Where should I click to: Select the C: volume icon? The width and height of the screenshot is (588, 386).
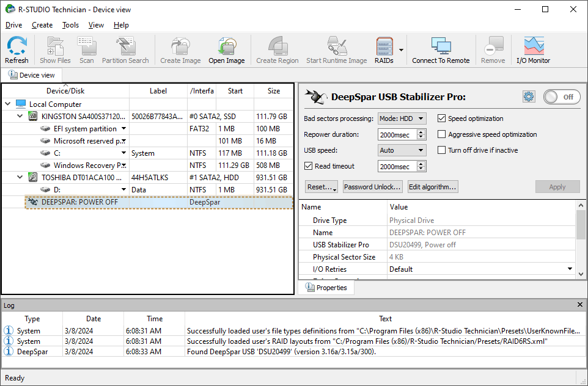click(x=45, y=153)
